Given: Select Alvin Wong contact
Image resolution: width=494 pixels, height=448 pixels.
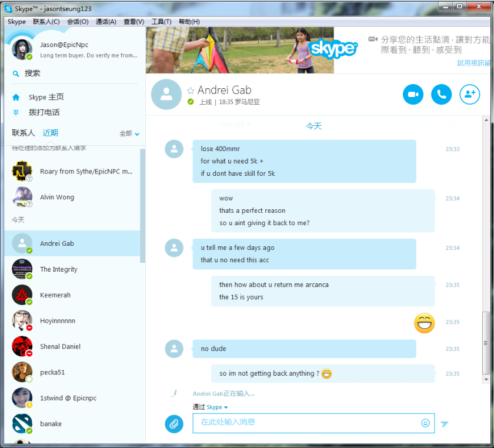Looking at the screenshot, I should coord(72,197).
